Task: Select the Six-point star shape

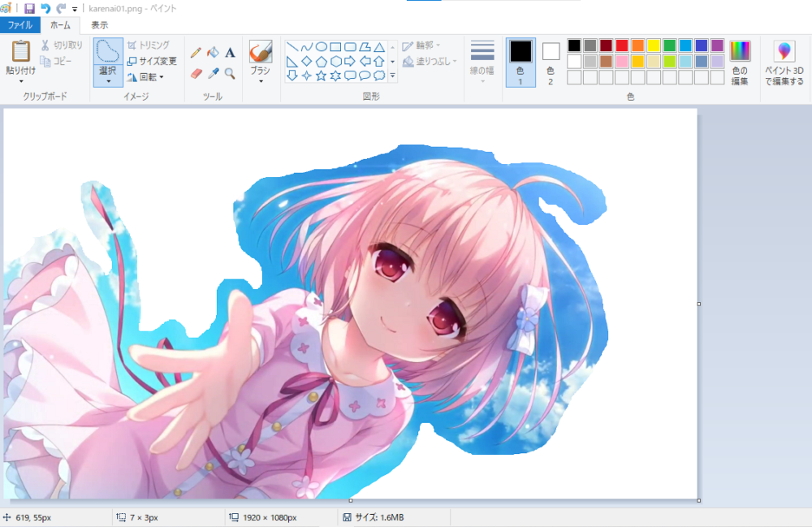Action: pyautogui.click(x=335, y=76)
